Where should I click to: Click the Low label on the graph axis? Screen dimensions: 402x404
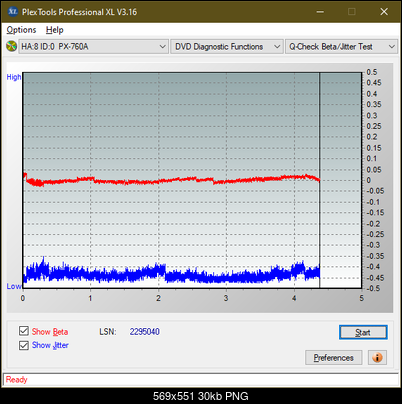tap(14, 286)
